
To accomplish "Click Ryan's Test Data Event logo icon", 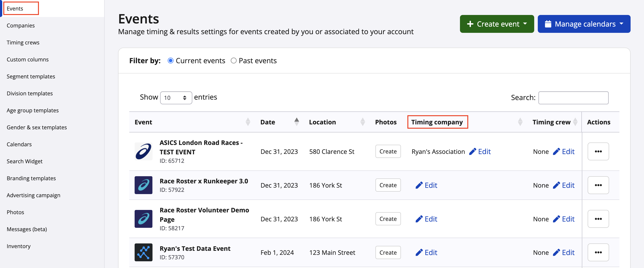I will [143, 252].
